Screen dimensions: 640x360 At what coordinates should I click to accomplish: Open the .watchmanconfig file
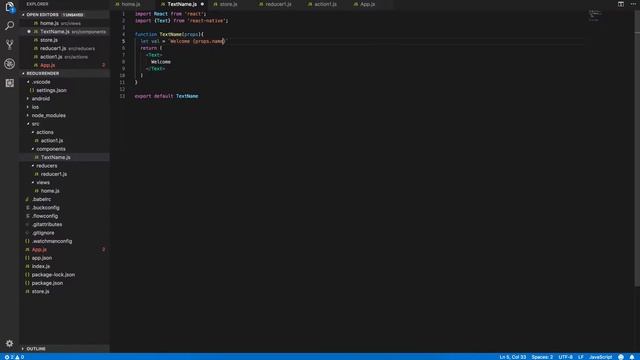(x=64, y=241)
